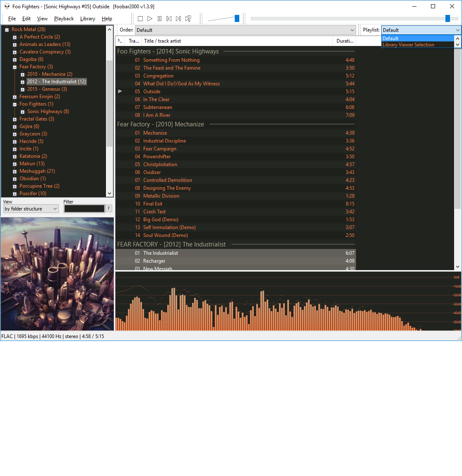
Task: Select track 'Final Exit'
Action: (x=236, y=204)
